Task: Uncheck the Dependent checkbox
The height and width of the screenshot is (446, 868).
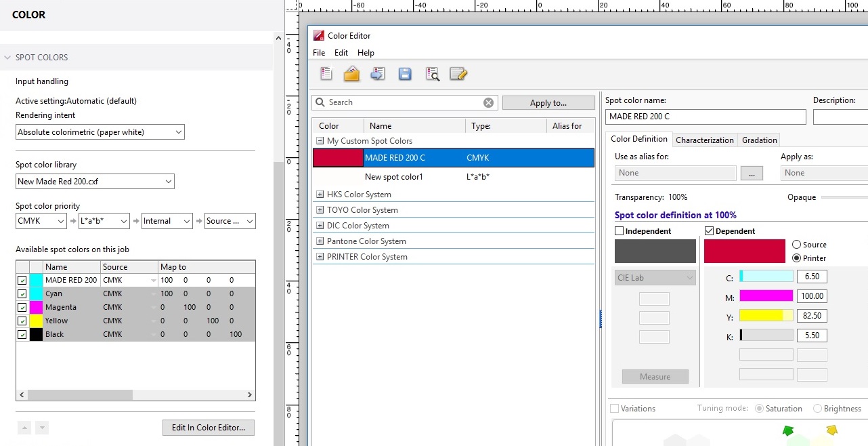Action: [710, 231]
